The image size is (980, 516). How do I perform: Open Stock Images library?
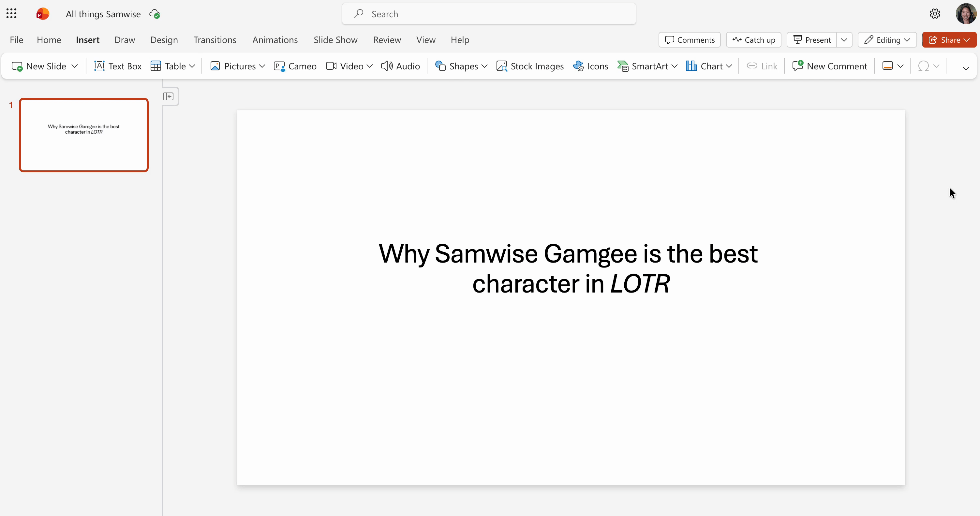530,66
